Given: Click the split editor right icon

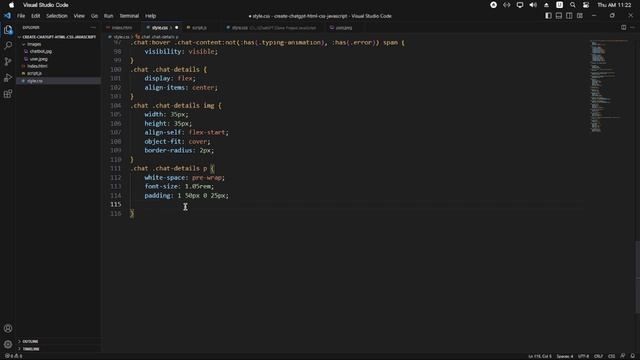Looking at the screenshot, I should click(623, 27).
